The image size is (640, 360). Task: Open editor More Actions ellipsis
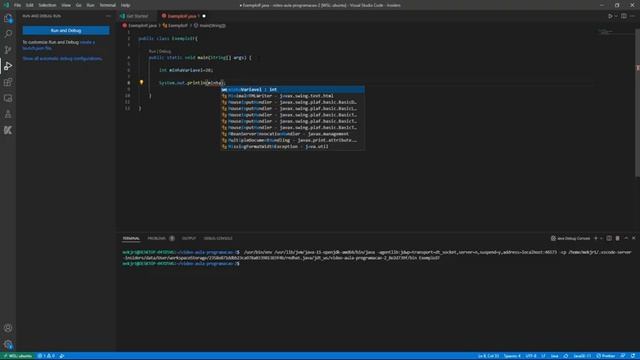(x=633, y=16)
